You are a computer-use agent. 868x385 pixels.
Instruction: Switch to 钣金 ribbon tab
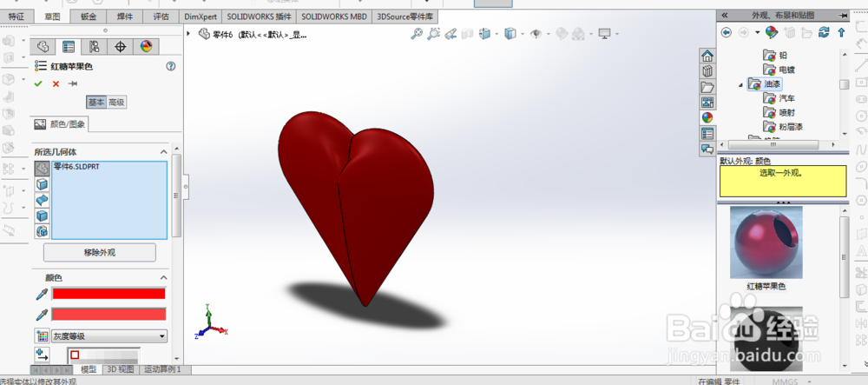pos(88,16)
